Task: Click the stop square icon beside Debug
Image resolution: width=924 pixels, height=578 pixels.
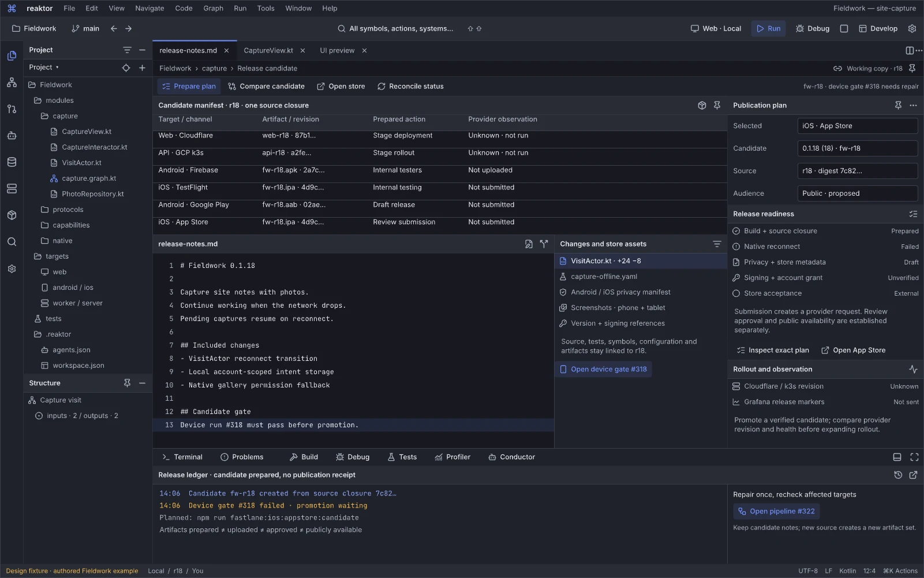Action: (x=844, y=28)
